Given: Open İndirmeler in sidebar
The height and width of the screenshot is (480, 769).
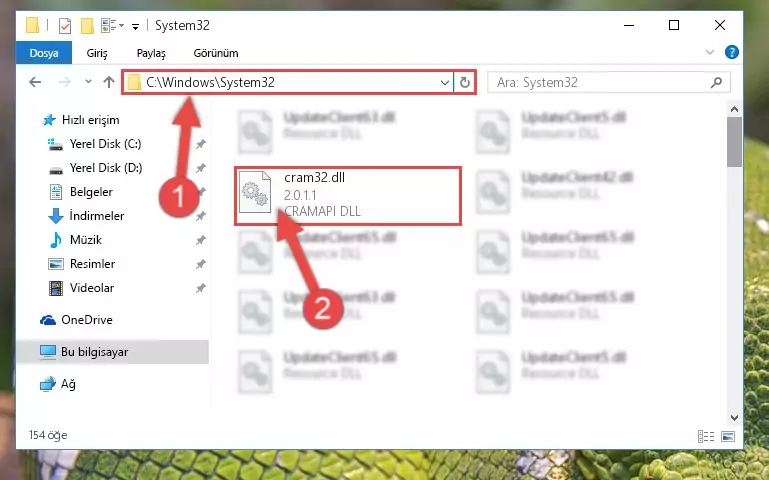Looking at the screenshot, I should (97, 216).
